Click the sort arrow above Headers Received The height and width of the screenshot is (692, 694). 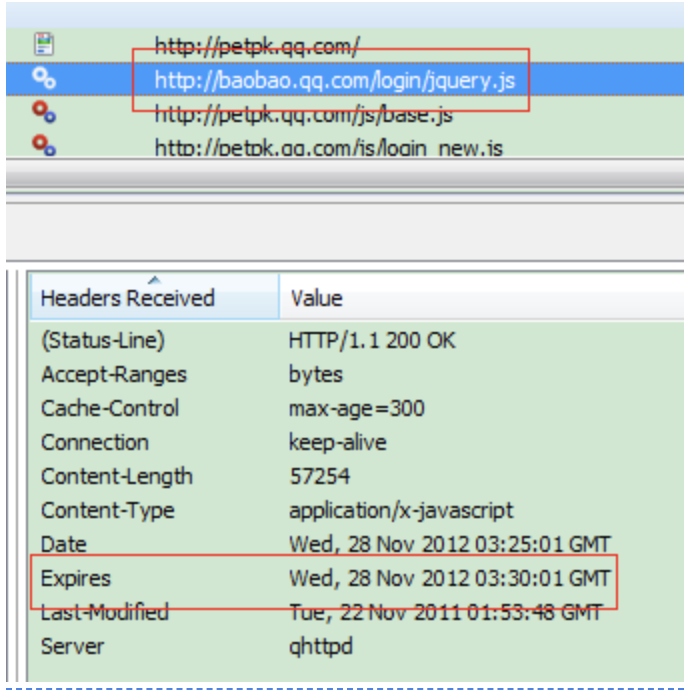pyautogui.click(x=154, y=280)
